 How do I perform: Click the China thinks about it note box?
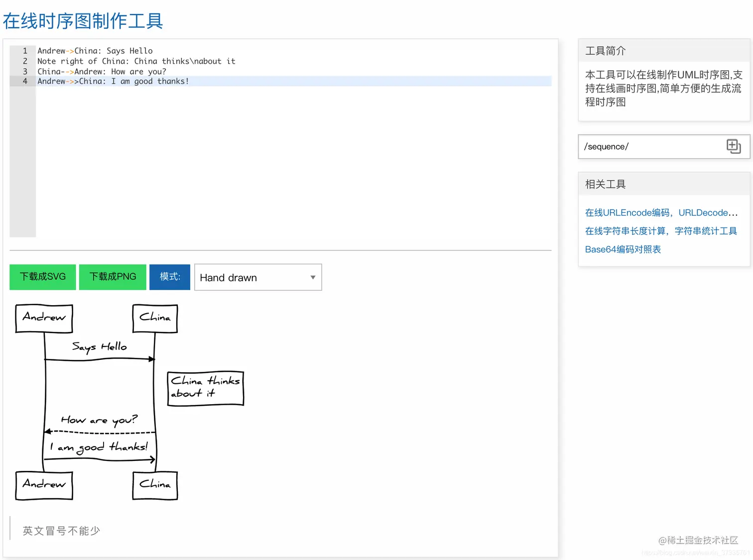click(205, 388)
